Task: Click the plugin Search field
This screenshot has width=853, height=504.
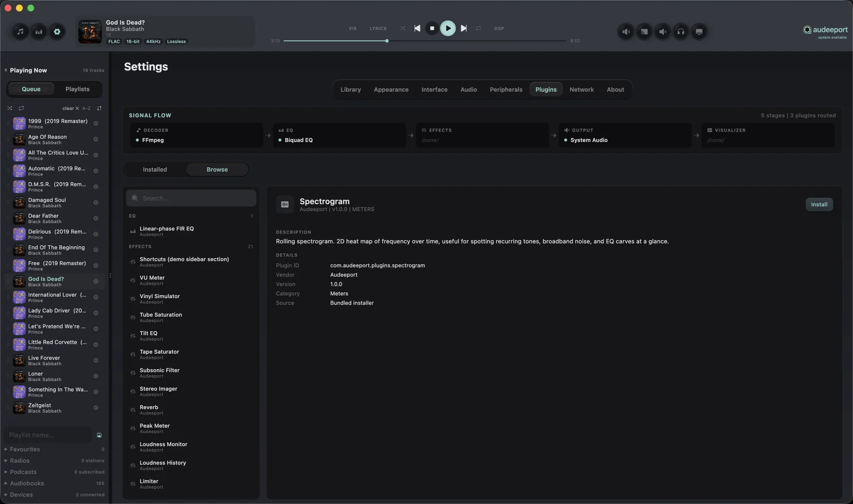Action: tap(191, 198)
